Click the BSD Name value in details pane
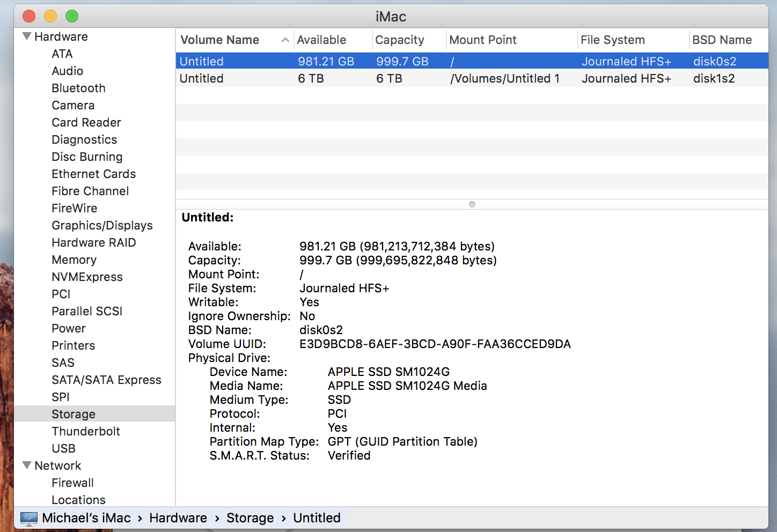777x532 pixels. tap(321, 330)
